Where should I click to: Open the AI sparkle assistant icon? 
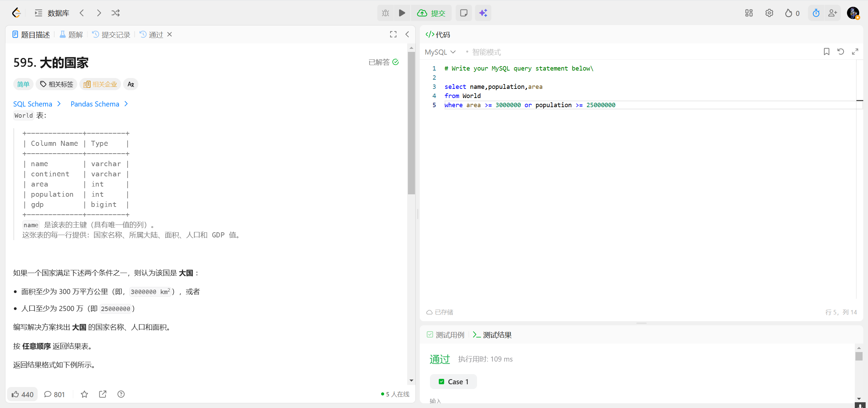pos(483,13)
